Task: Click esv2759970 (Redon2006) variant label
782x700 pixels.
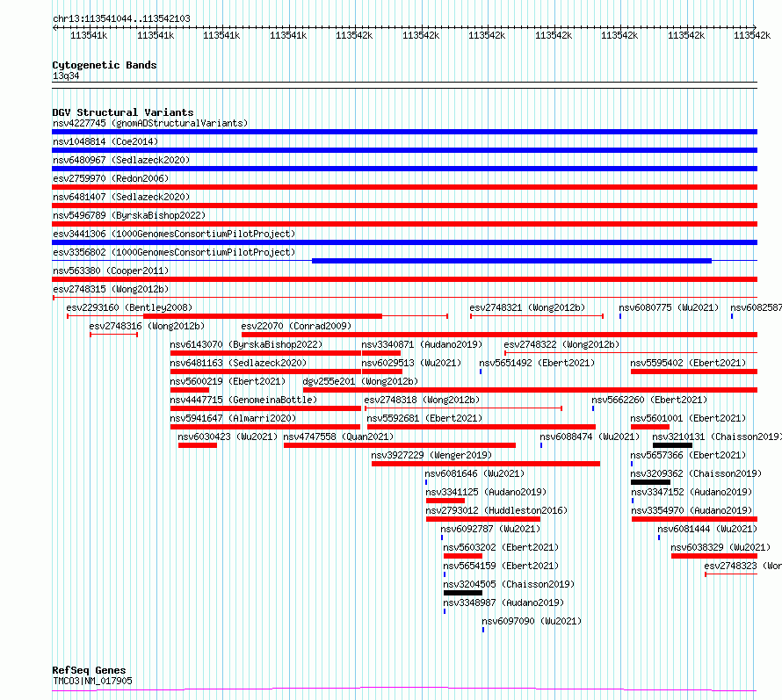Action: [111, 178]
